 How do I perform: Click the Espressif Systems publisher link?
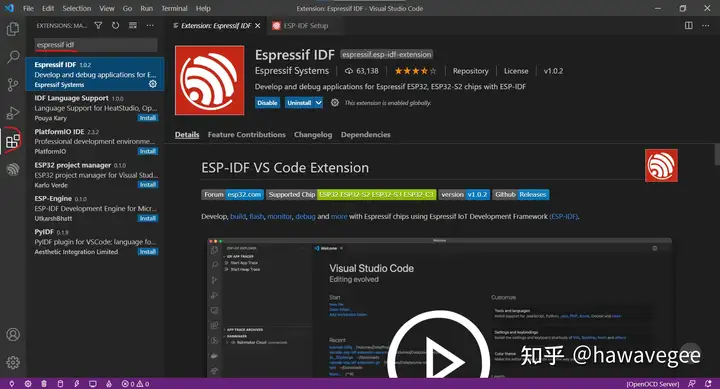click(292, 71)
